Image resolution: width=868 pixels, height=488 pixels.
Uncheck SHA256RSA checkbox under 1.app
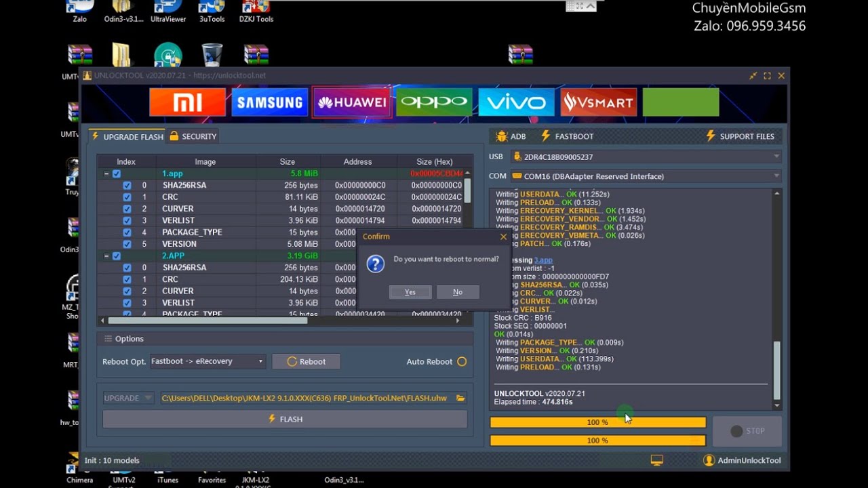(x=127, y=185)
